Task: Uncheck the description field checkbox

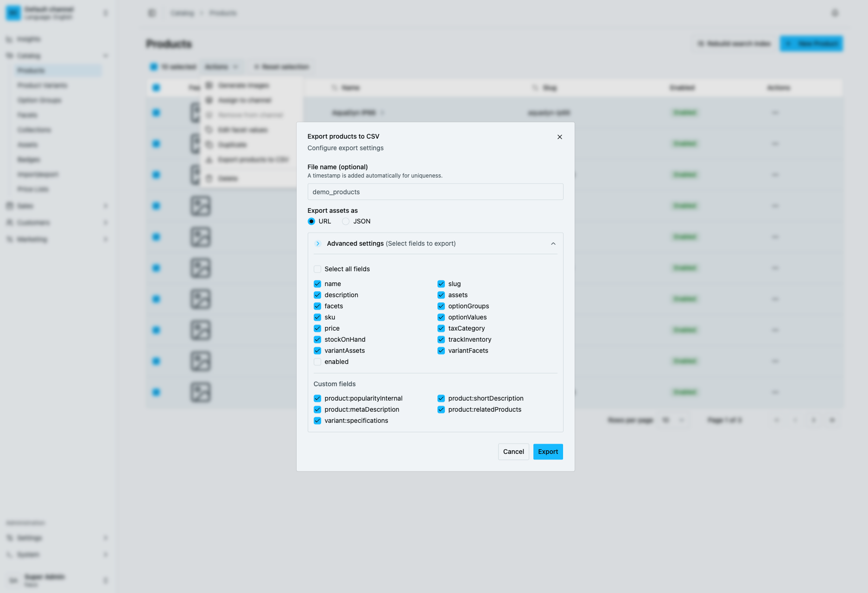Action: pos(317,295)
